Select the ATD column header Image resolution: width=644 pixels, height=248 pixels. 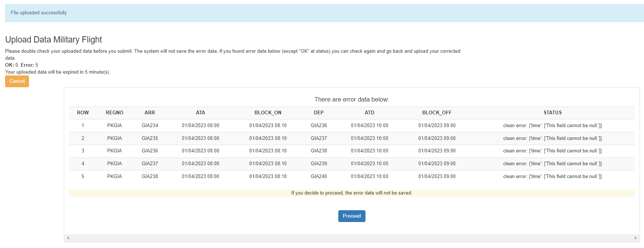[x=369, y=113]
